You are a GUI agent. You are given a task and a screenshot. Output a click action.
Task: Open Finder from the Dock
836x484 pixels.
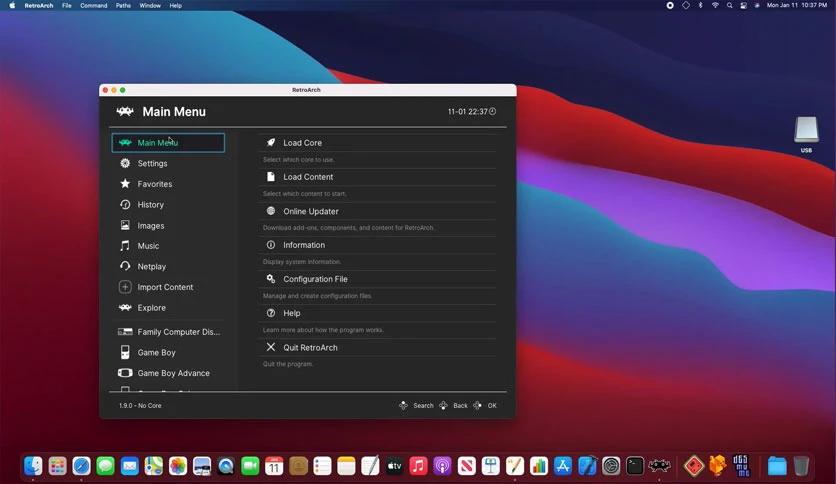click(33, 466)
